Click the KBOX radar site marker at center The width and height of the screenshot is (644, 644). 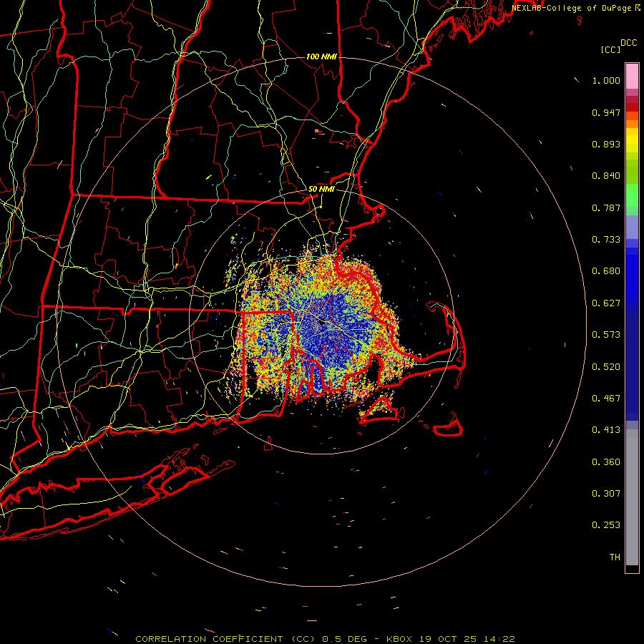321,323
